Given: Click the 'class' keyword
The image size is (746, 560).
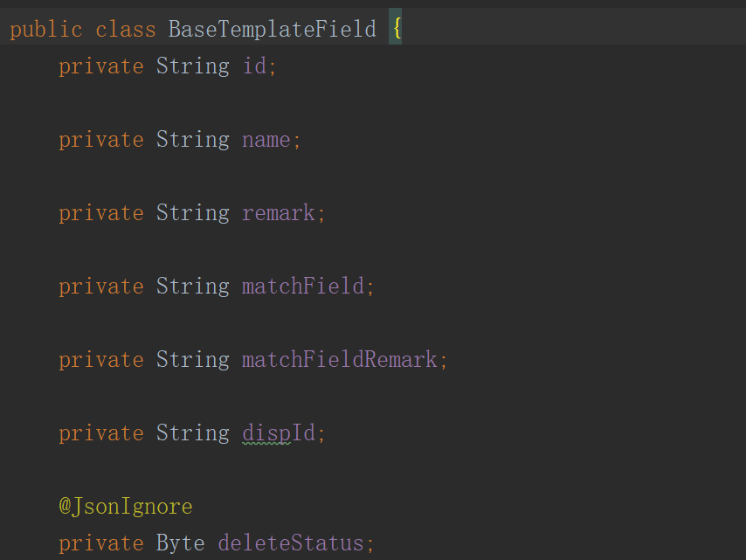Looking at the screenshot, I should [125, 30].
